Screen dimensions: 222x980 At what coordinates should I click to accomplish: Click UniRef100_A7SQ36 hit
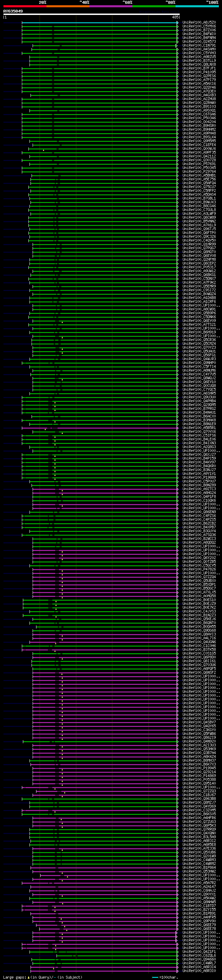(x=199, y=535)
